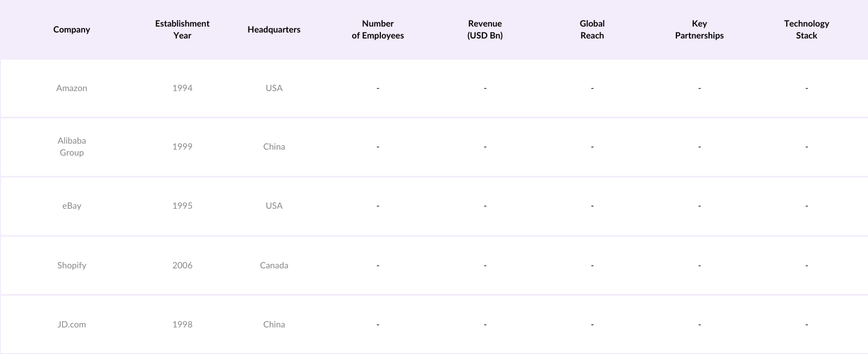Click the Company column header

72,30
